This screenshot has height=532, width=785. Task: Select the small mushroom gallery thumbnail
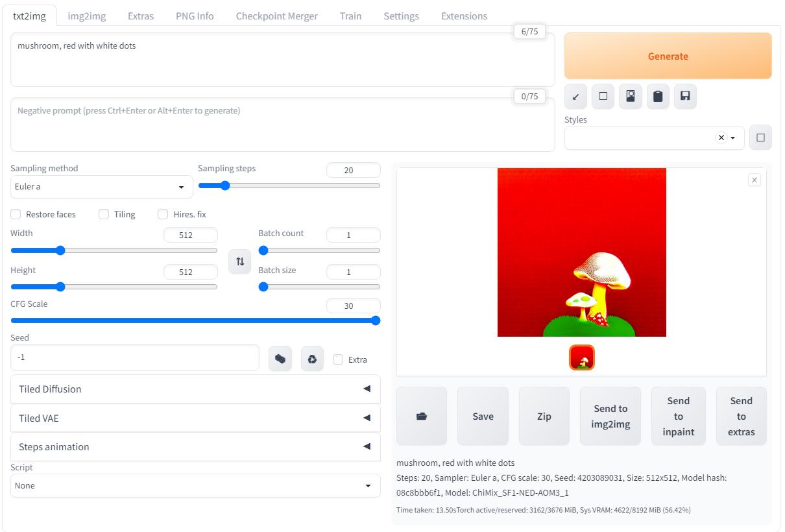click(582, 357)
